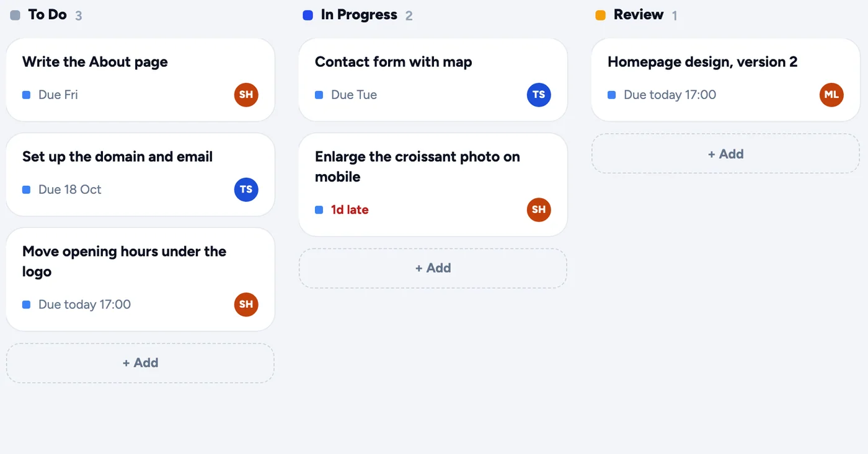Open Set up the domain and email card
This screenshot has height=454, width=868.
[x=140, y=175]
